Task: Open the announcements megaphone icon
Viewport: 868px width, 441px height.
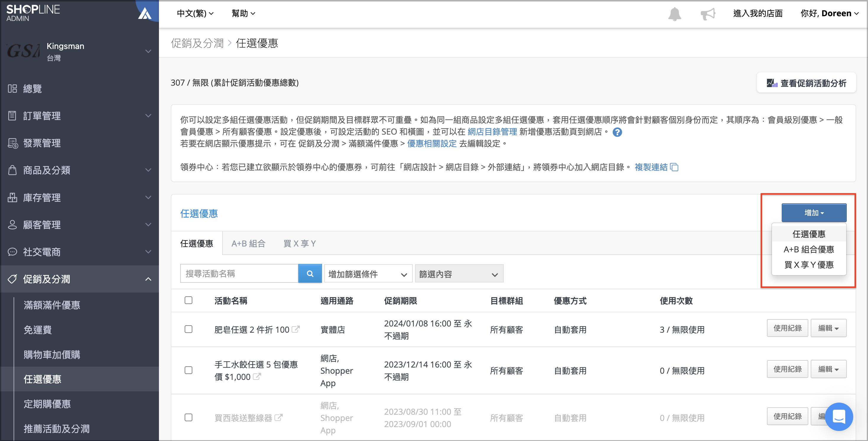Action: [708, 14]
